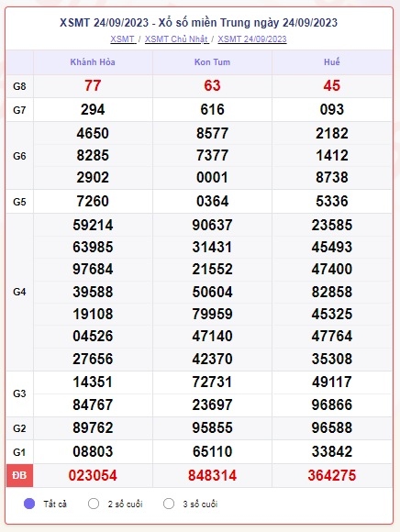Click the Kon Tum column header

(212, 62)
